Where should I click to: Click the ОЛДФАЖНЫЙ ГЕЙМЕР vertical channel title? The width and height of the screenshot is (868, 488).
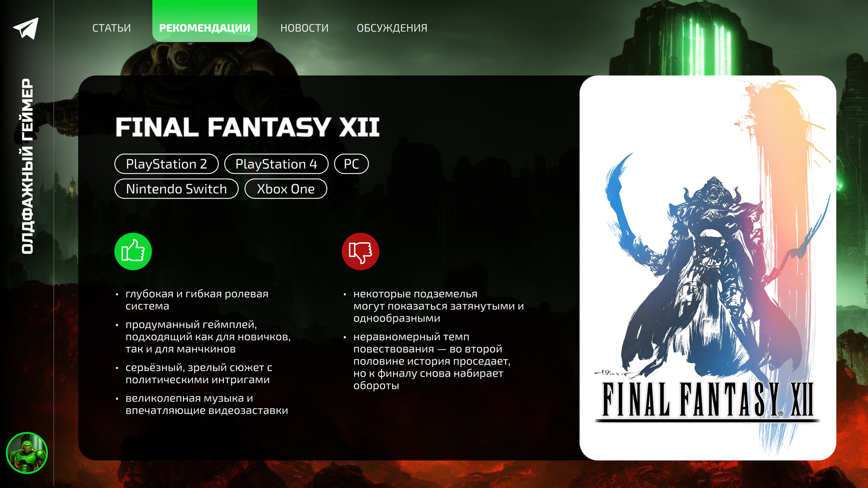pyautogui.click(x=28, y=166)
